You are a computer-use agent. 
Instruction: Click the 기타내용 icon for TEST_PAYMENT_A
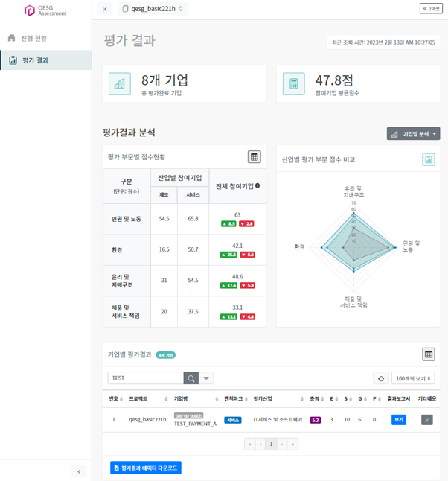(427, 420)
